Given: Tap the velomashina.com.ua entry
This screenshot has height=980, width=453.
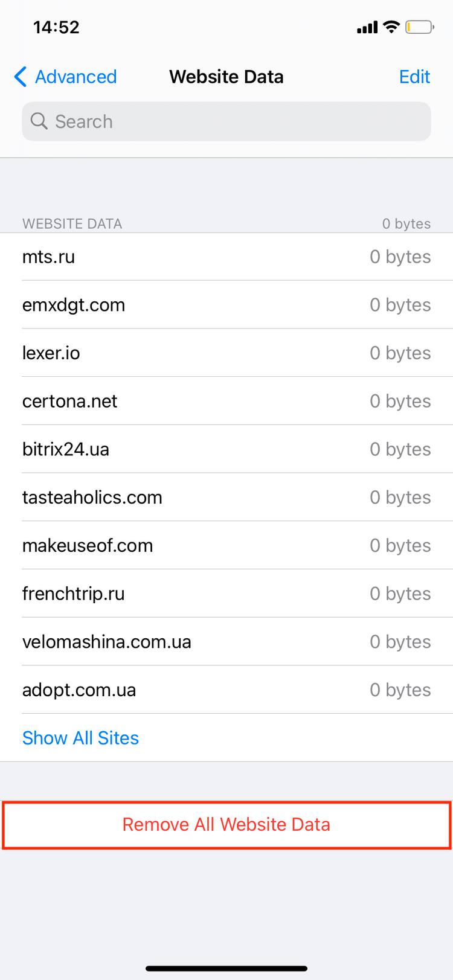Looking at the screenshot, I should [226, 642].
